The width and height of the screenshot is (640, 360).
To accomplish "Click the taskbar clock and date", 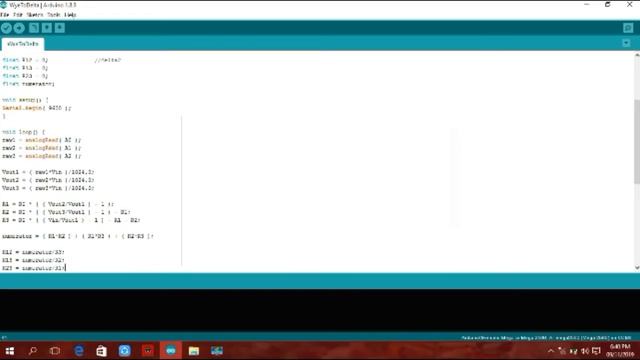I will click(620, 351).
